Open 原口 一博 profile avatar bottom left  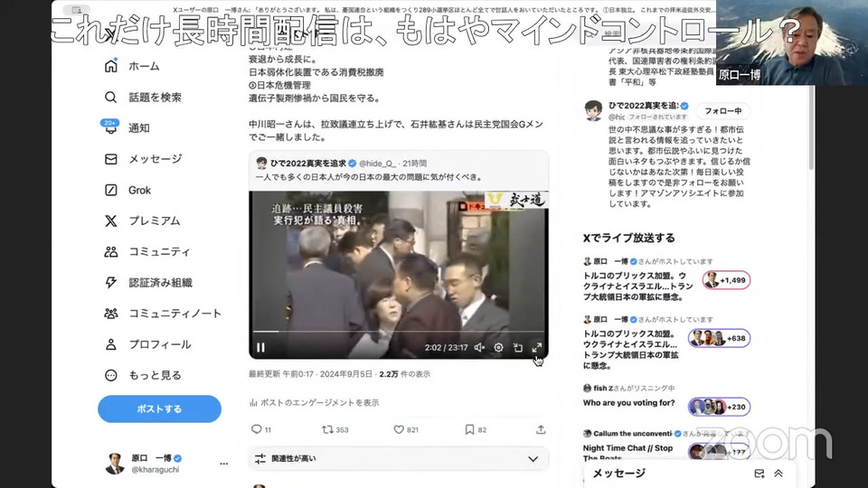pyautogui.click(x=115, y=463)
